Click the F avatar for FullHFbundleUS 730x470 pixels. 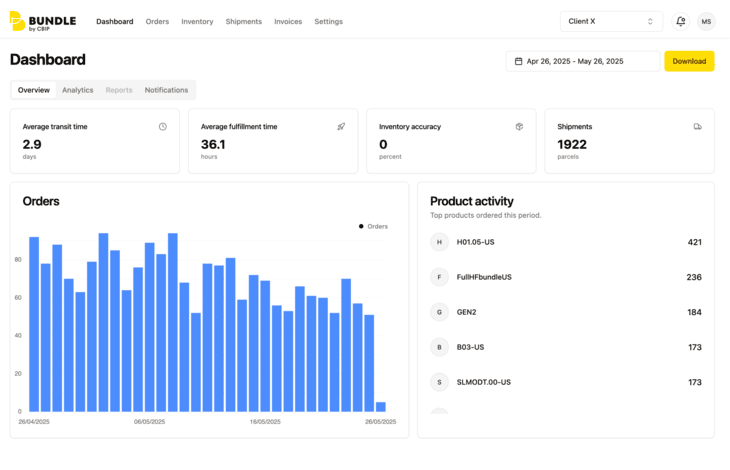click(439, 277)
